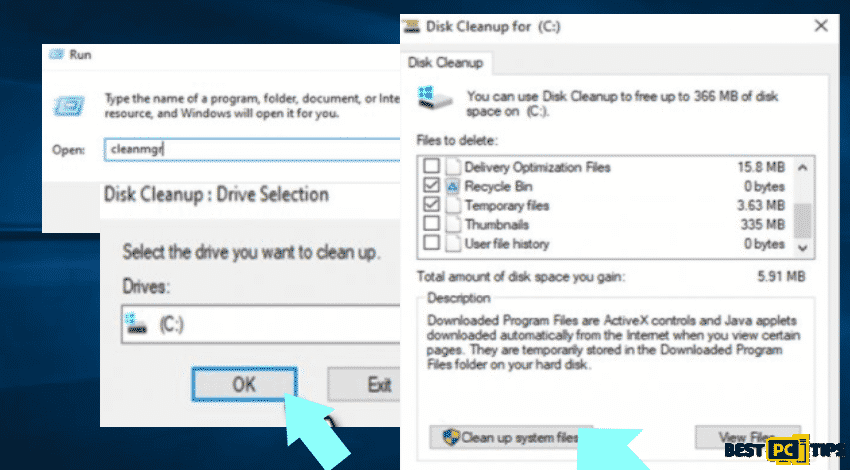The width and height of the screenshot is (850, 470).
Task: Check the User file history checkbox
Action: pyautogui.click(x=432, y=242)
